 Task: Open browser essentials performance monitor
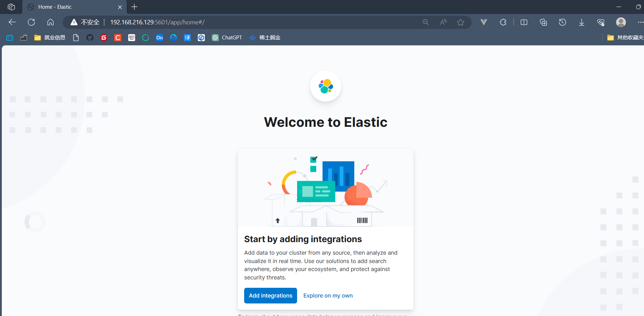[601, 22]
